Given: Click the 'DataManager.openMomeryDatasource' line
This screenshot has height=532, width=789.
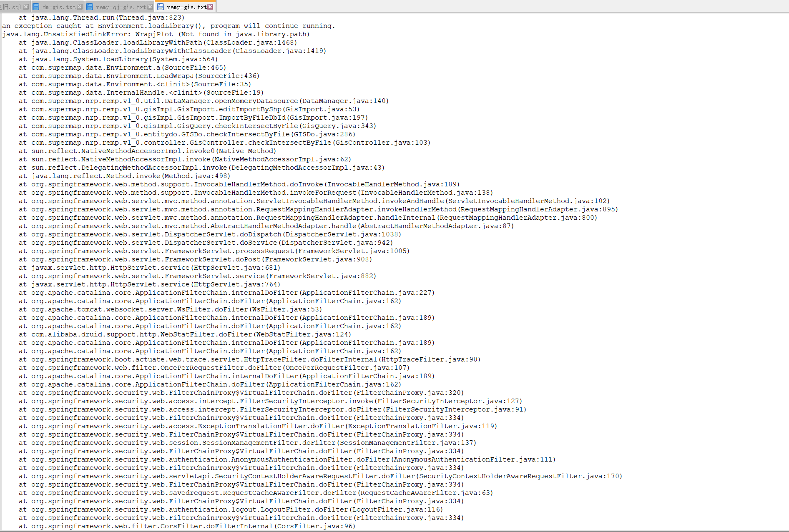Looking at the screenshot, I should tap(204, 101).
